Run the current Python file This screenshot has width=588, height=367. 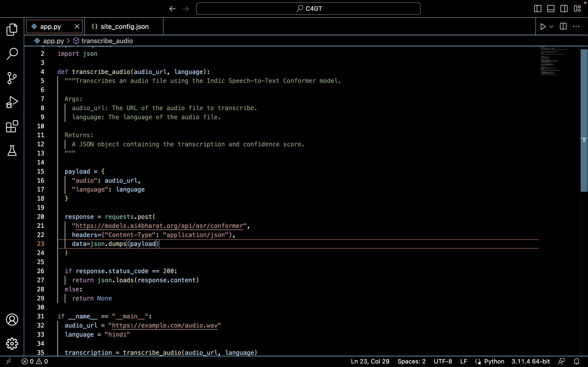[x=543, y=26]
